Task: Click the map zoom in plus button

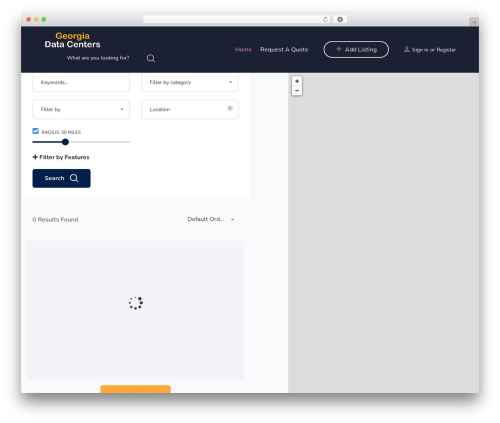Action: click(x=297, y=81)
